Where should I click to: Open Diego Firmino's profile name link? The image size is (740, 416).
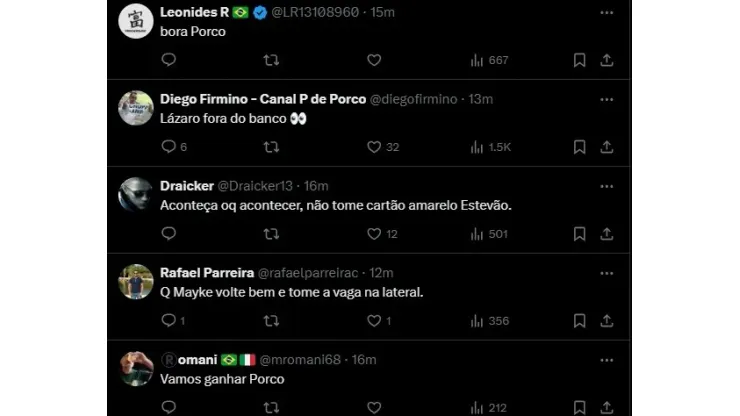(262, 99)
